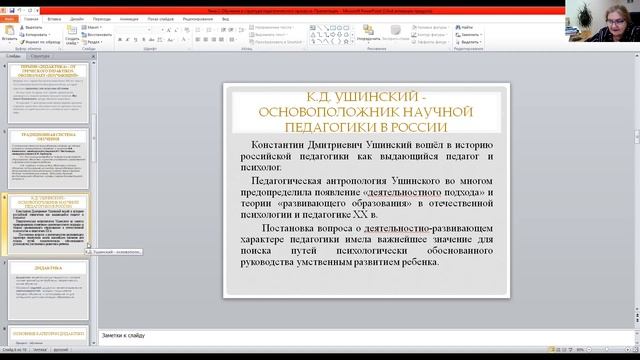Open the Вид ribbon tab

point(225,19)
